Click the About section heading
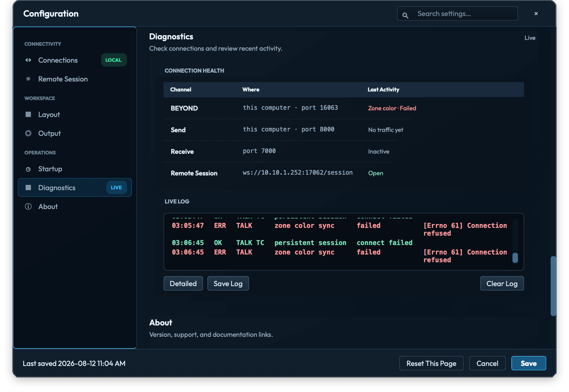The height and width of the screenshot is (392, 569). (x=161, y=322)
